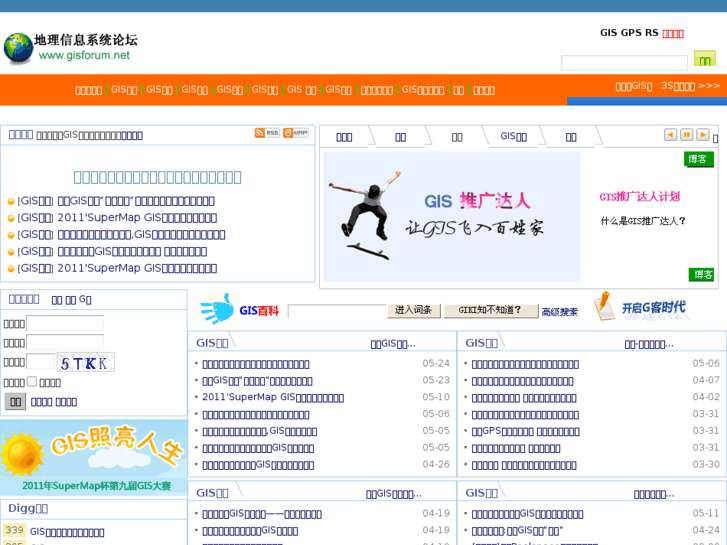Click the 进入词条 button
Viewport: 727px width, 545px height.
413,310
